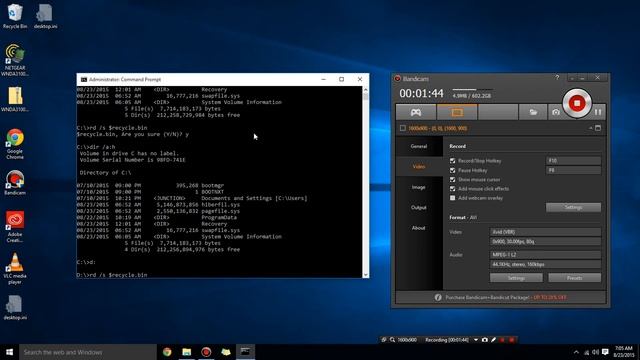Open Chrome from the taskbar
640x360 pixels.
pyautogui.click(x=167, y=352)
